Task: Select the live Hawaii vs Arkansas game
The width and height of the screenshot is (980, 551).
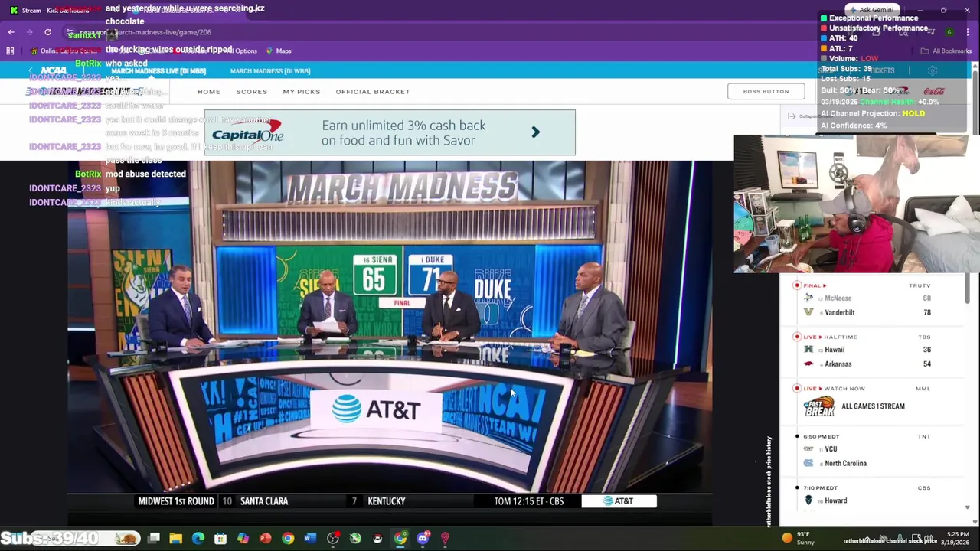Action: point(871,350)
